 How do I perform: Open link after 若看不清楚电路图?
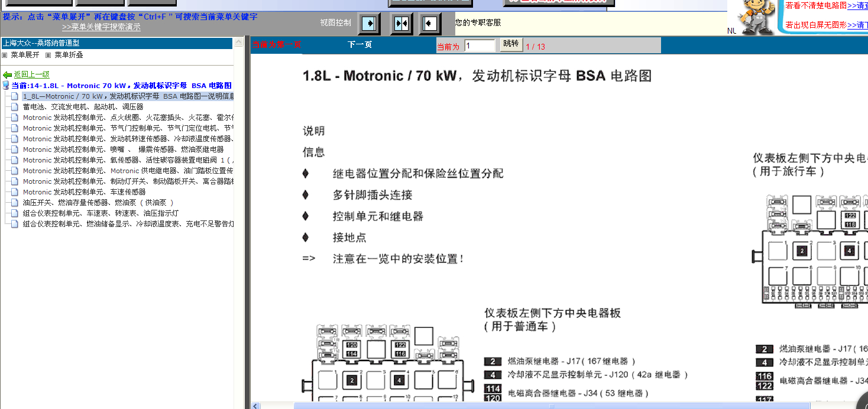(857, 6)
